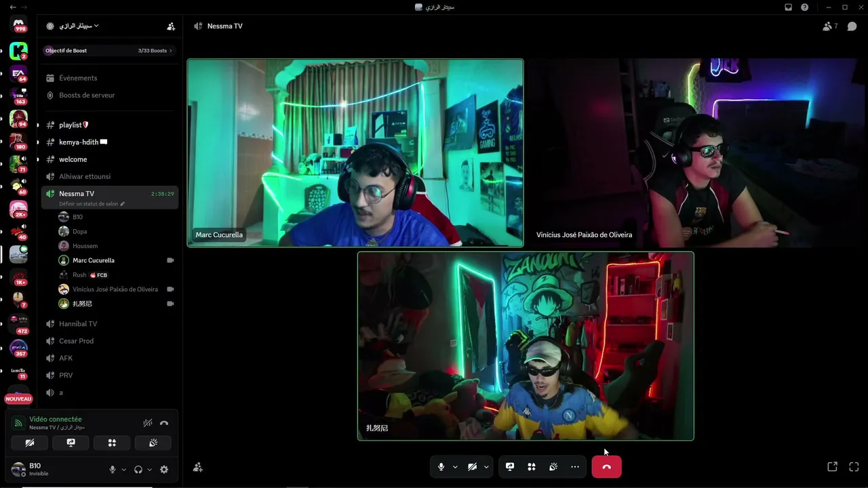Click Définir un statut de salon
The image size is (868, 488).
[x=89, y=204]
